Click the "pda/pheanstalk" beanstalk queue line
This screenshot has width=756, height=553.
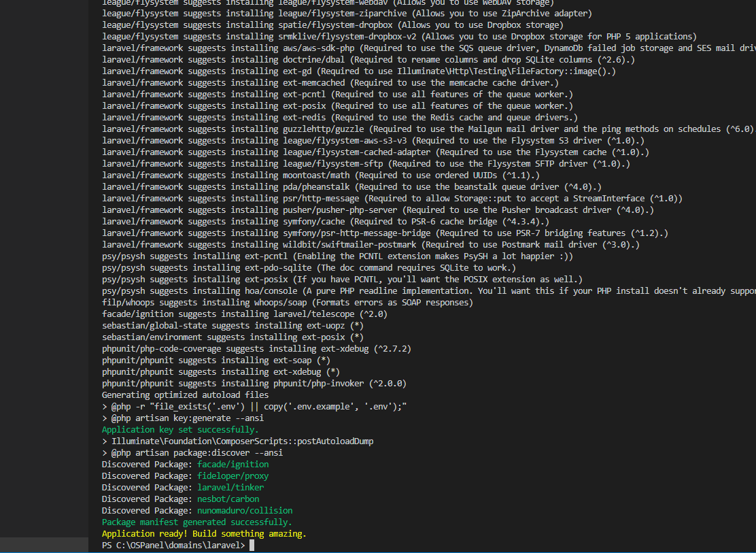tap(352, 186)
